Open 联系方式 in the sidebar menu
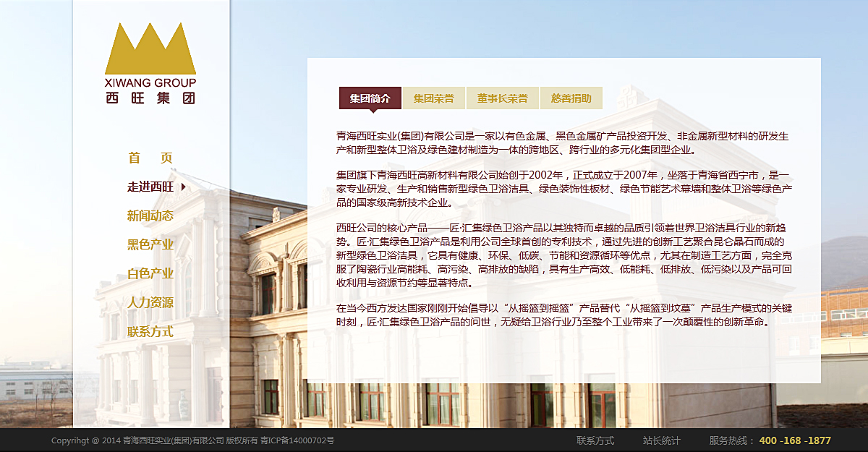 [x=150, y=331]
